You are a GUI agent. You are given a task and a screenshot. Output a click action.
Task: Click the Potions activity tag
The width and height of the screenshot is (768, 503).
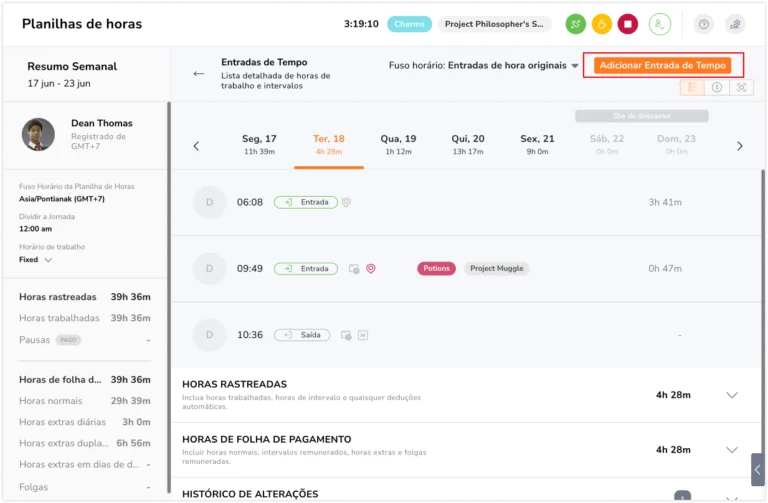point(436,268)
